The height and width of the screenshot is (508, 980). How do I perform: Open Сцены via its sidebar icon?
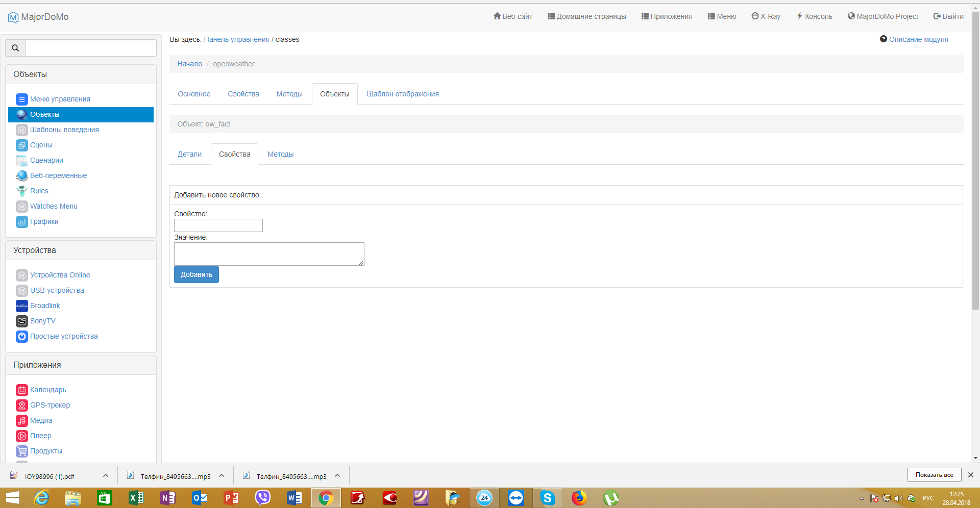21,145
